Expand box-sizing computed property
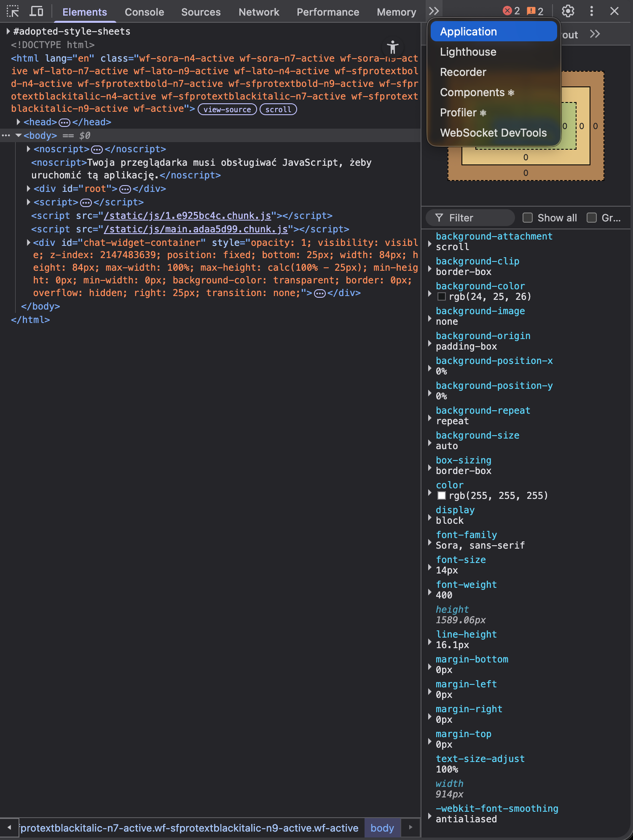Viewport: 633px width, 840px height. (x=429, y=468)
